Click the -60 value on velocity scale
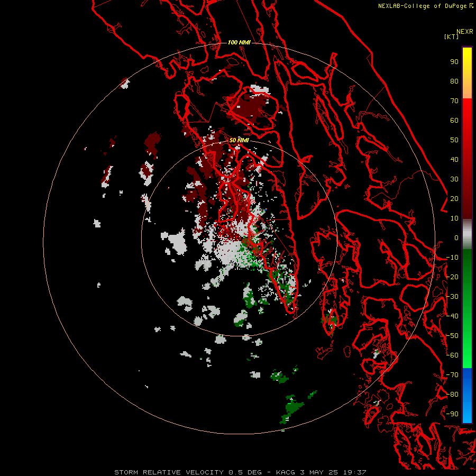Screen dimensions: 476x476 point(452,355)
